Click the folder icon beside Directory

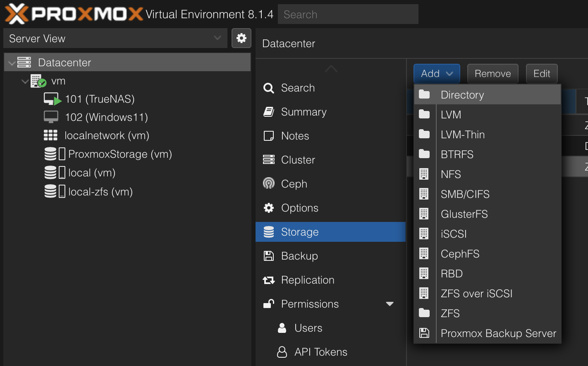(x=424, y=94)
